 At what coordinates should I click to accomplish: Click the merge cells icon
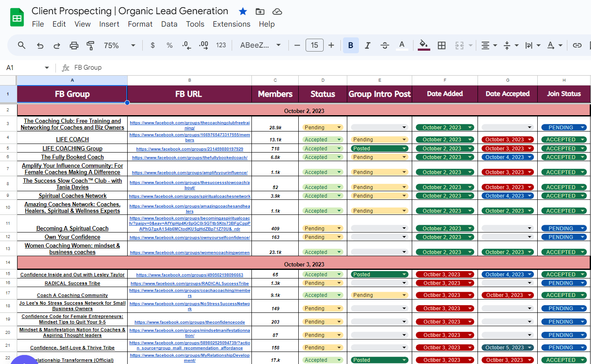(x=459, y=45)
